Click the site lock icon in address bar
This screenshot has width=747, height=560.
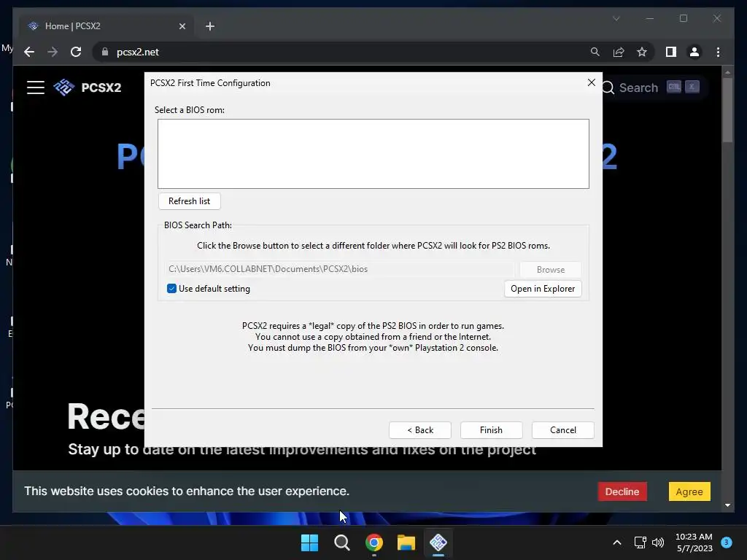(105, 52)
